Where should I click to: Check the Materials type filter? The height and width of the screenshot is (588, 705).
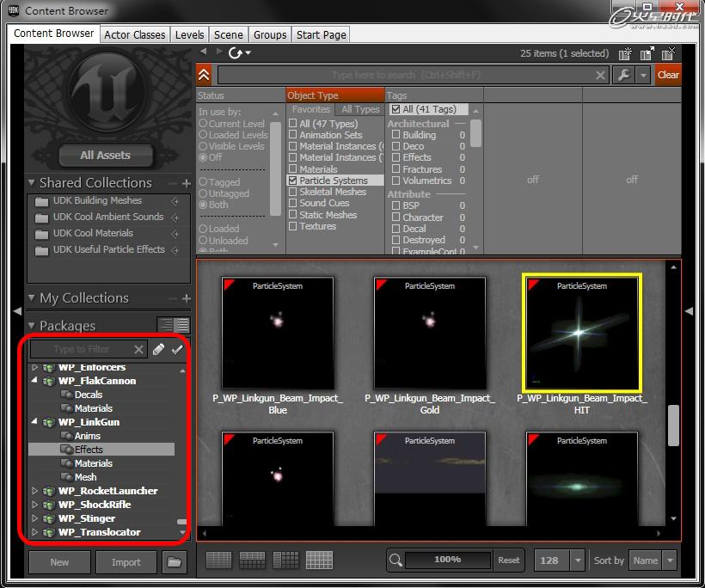coord(292,169)
